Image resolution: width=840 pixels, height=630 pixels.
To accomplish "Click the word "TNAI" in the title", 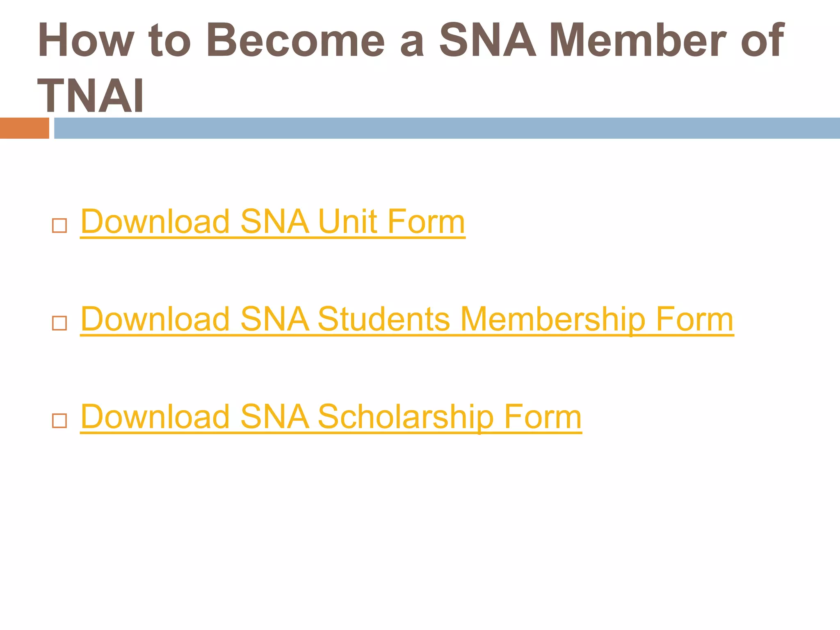I will pos(91,96).
